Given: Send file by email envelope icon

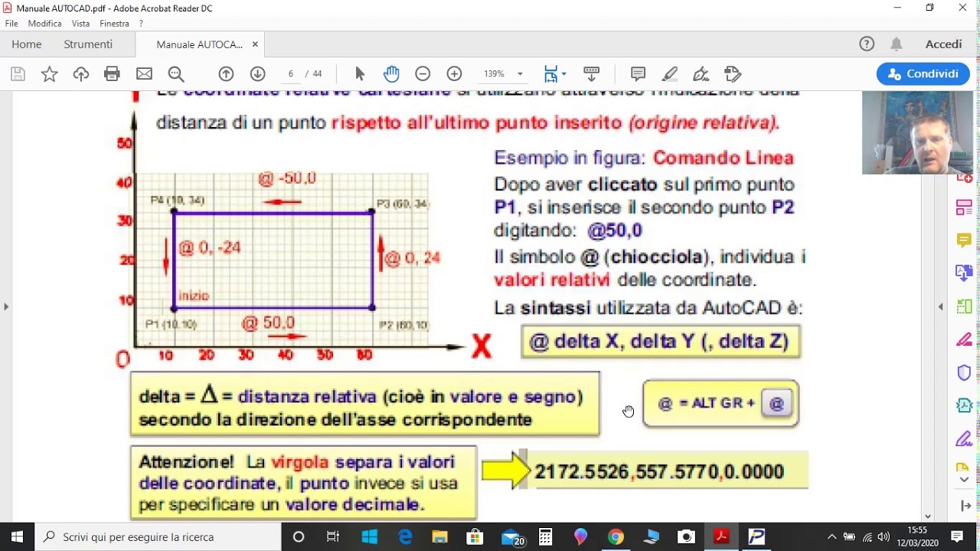Looking at the screenshot, I should [x=144, y=74].
